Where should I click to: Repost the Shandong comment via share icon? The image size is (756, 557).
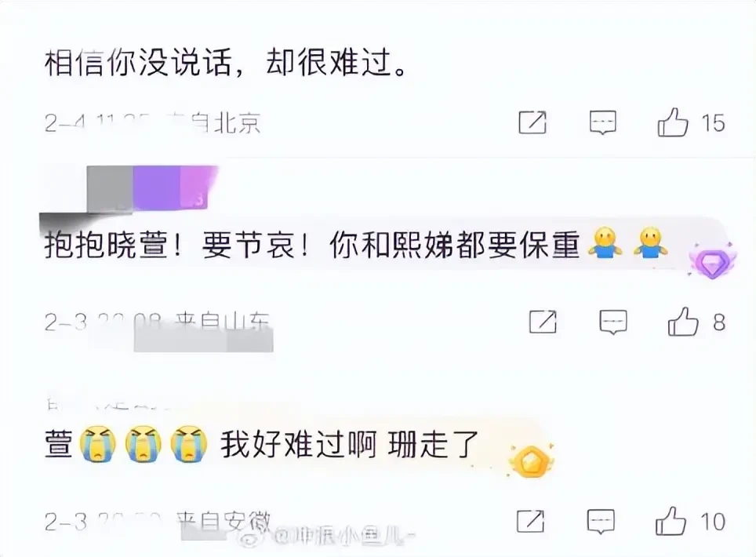click(x=543, y=322)
